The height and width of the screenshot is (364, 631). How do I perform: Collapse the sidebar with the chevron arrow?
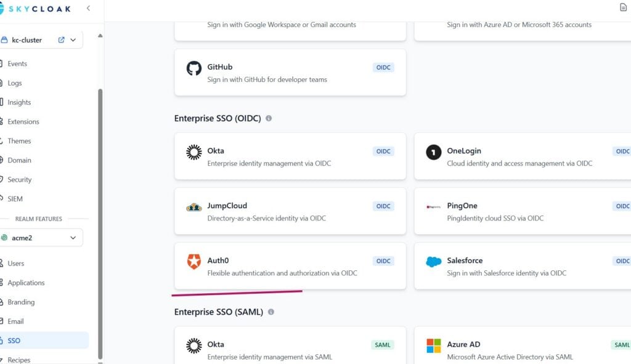(x=88, y=9)
